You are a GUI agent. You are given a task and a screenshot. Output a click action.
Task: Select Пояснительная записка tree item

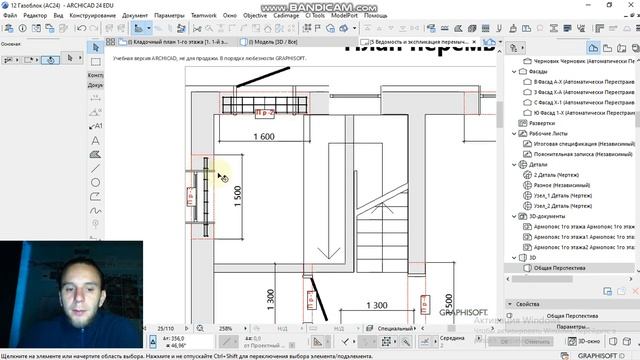coord(578,154)
